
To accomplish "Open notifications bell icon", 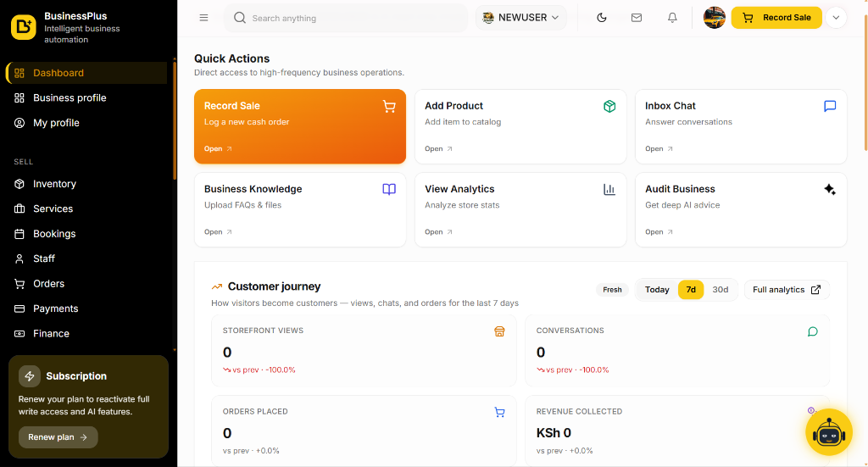I will pyautogui.click(x=672, y=18).
